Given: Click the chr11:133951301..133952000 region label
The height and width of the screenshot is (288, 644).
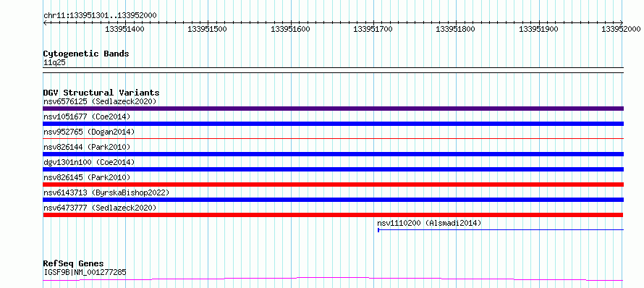Looking at the screenshot, I should click(100, 16).
